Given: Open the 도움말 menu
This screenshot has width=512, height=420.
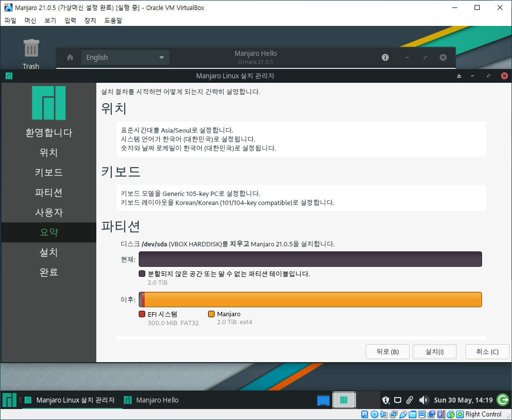Looking at the screenshot, I should click(113, 20).
